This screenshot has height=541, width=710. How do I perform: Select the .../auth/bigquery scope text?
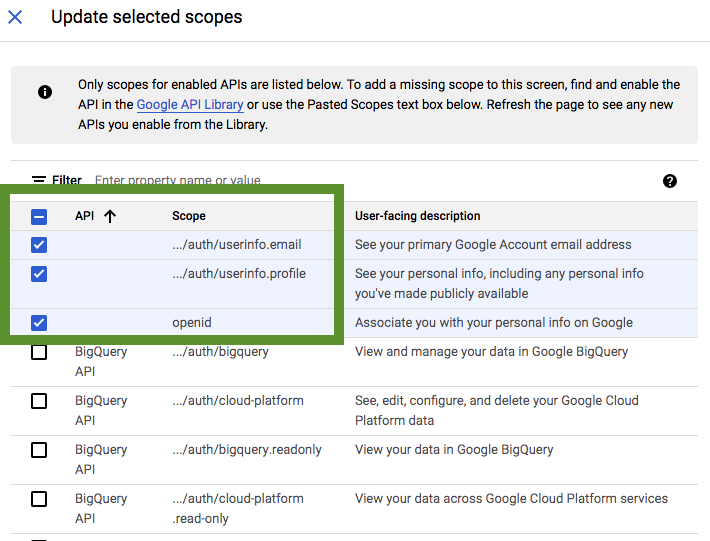tap(220, 352)
